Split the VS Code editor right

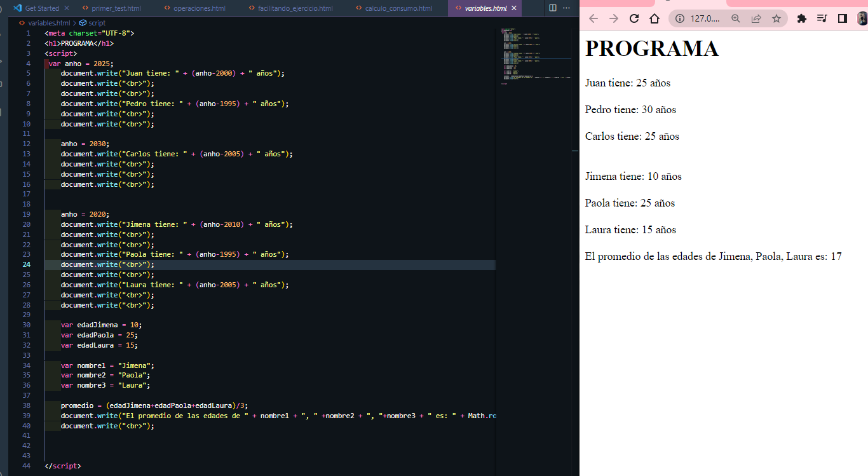(x=553, y=8)
